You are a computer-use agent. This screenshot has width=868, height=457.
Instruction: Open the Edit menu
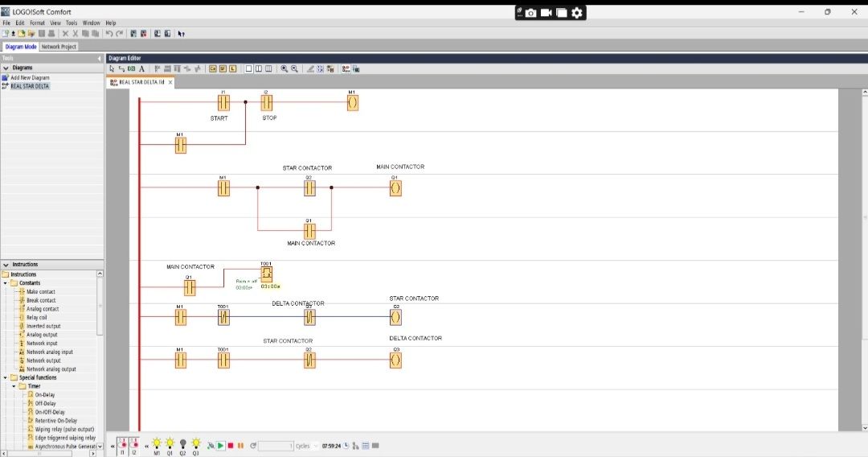tap(20, 23)
